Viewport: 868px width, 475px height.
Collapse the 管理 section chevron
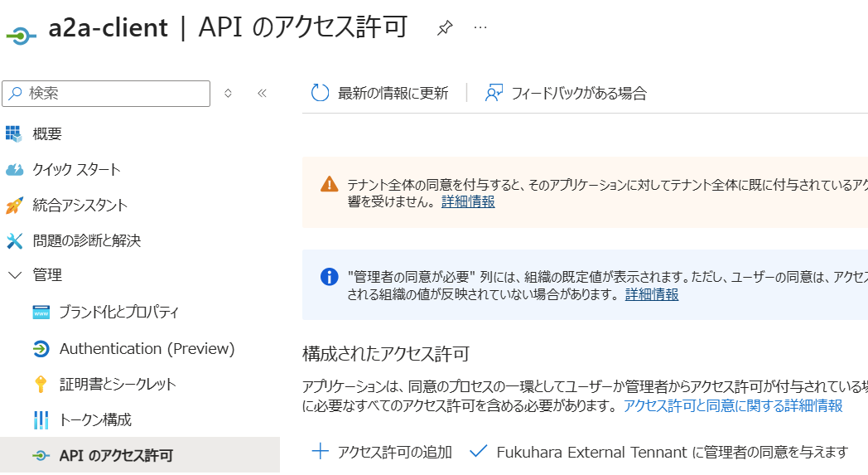pos(15,275)
